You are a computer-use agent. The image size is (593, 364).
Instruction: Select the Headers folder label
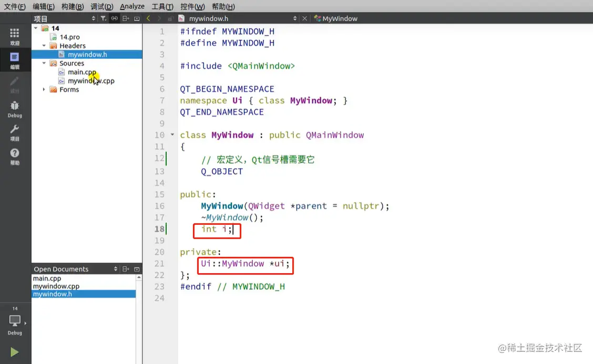(72, 45)
